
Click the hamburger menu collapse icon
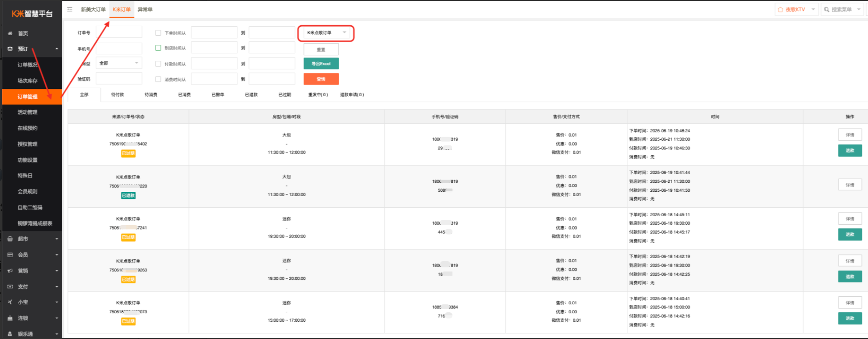point(70,9)
